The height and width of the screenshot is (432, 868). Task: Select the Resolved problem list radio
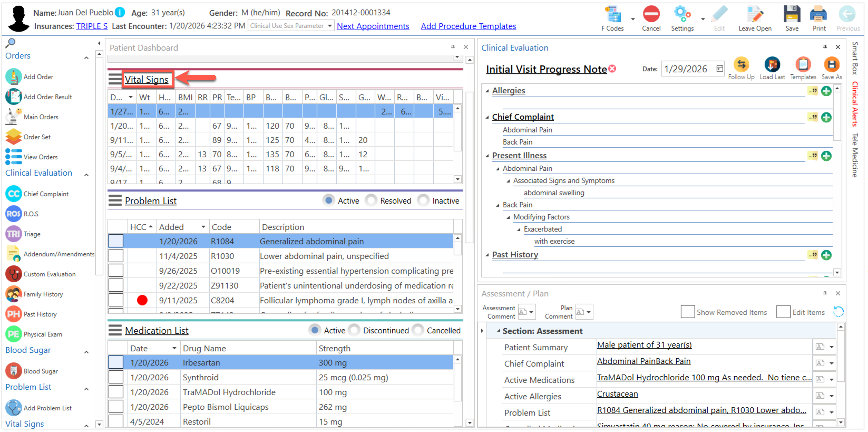(371, 201)
